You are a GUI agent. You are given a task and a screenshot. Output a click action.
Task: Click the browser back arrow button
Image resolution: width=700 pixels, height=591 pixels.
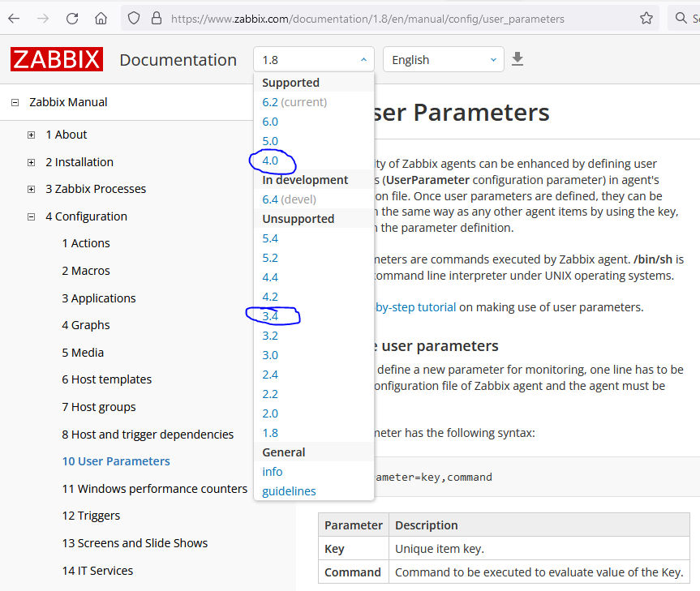click(x=15, y=18)
